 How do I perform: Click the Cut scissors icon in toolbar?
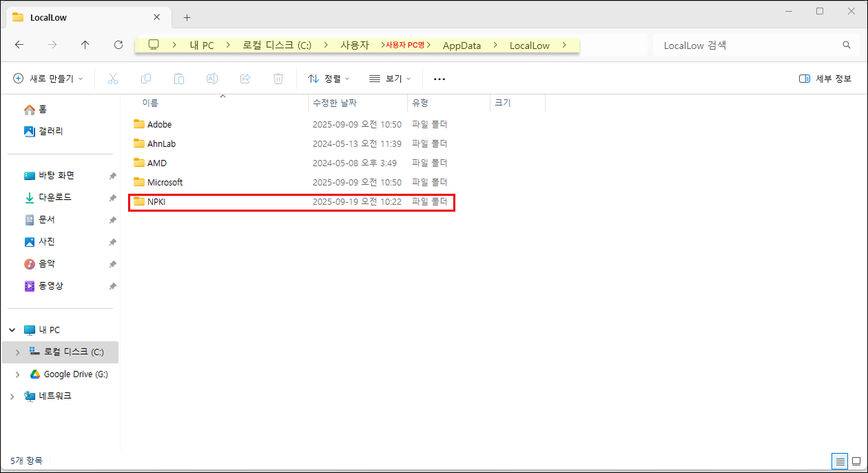coord(113,79)
